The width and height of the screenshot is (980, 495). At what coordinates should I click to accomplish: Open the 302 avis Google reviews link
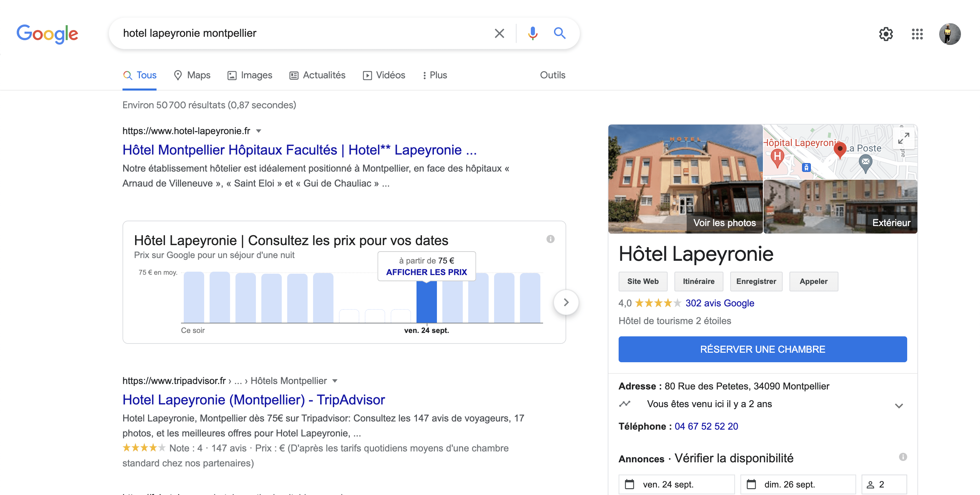point(719,303)
